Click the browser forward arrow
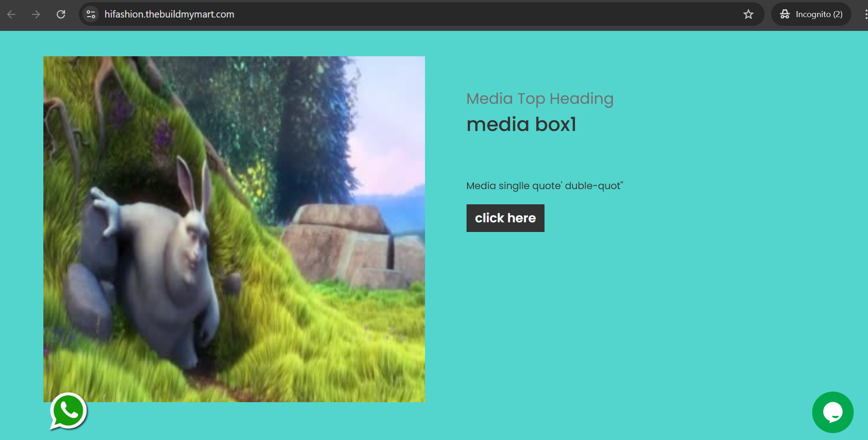The width and height of the screenshot is (868, 440). pyautogui.click(x=36, y=14)
